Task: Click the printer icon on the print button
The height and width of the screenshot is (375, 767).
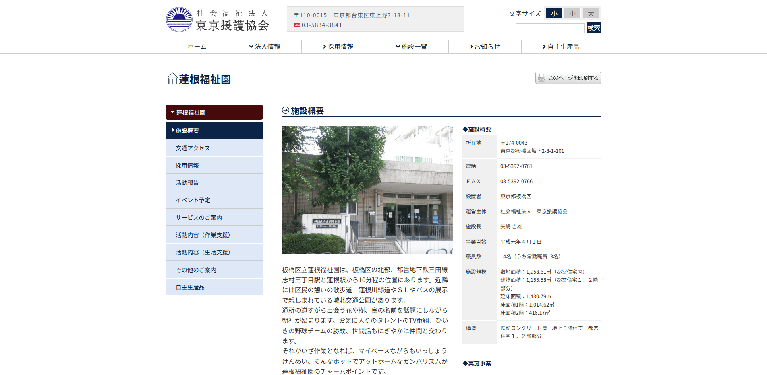Action: [x=541, y=78]
